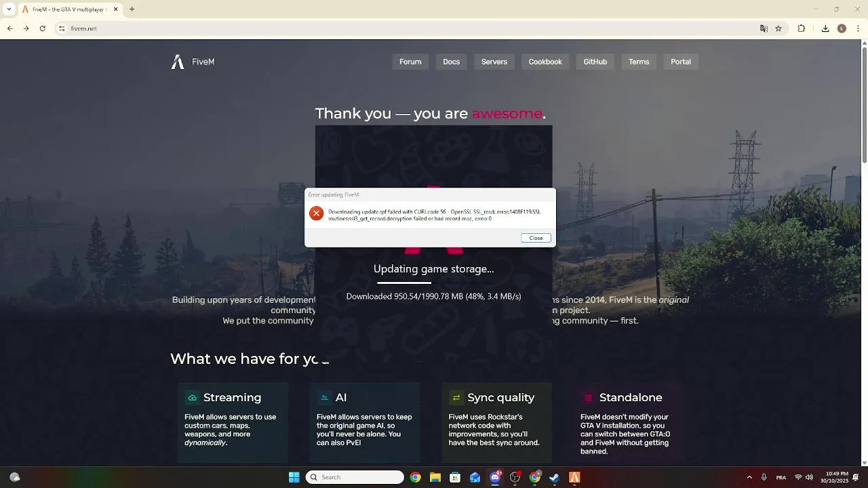Visit the GitHub page
Image resolution: width=868 pixels, height=488 pixels.
click(x=595, y=62)
